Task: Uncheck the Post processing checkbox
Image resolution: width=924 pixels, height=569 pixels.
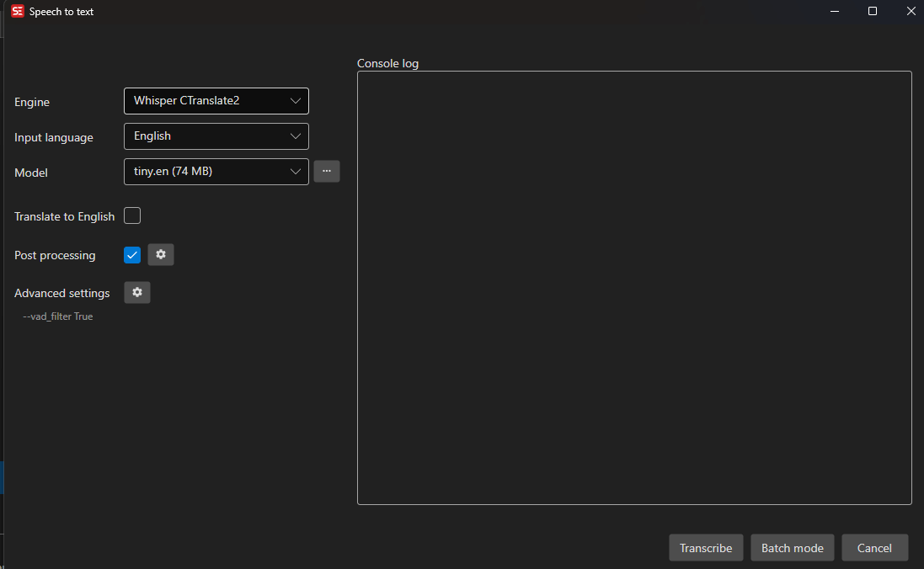Action: pyautogui.click(x=132, y=255)
